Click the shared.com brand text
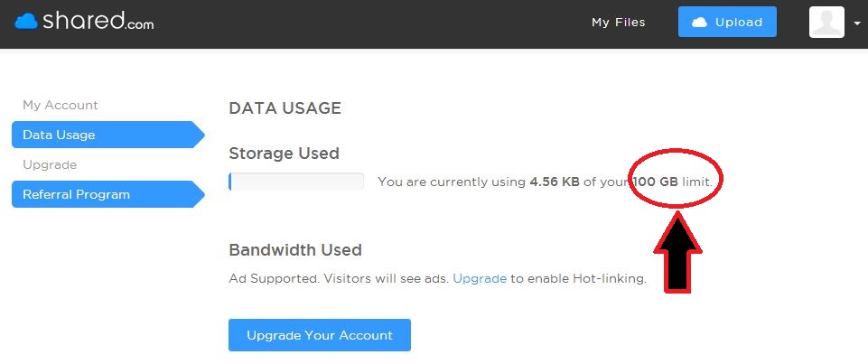The image size is (868, 364). tap(98, 21)
